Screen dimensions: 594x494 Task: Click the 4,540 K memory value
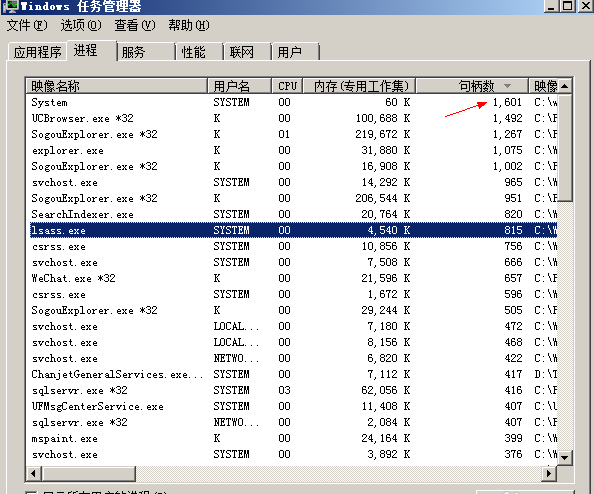click(389, 230)
